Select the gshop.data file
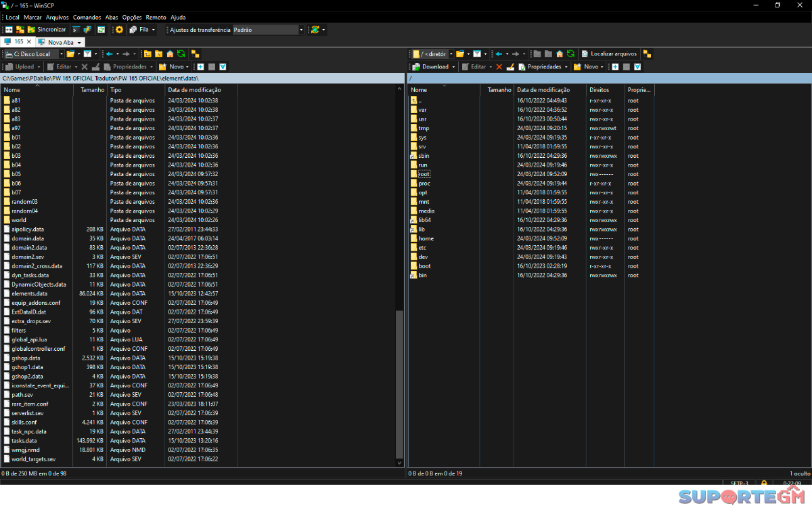Screen dimensions: 812x508 [x=26, y=358]
